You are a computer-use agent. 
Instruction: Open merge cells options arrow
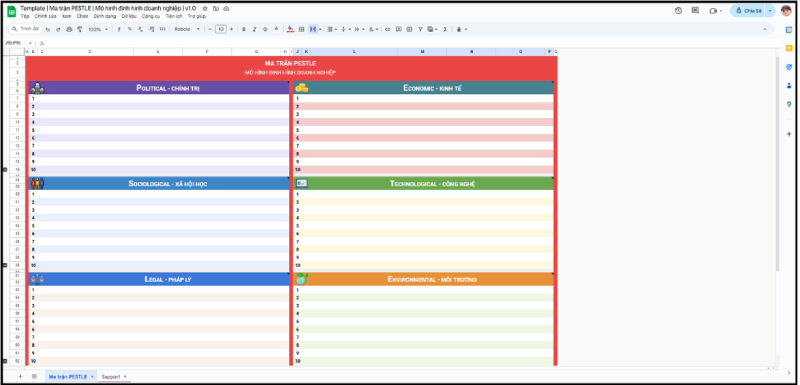tap(320, 30)
